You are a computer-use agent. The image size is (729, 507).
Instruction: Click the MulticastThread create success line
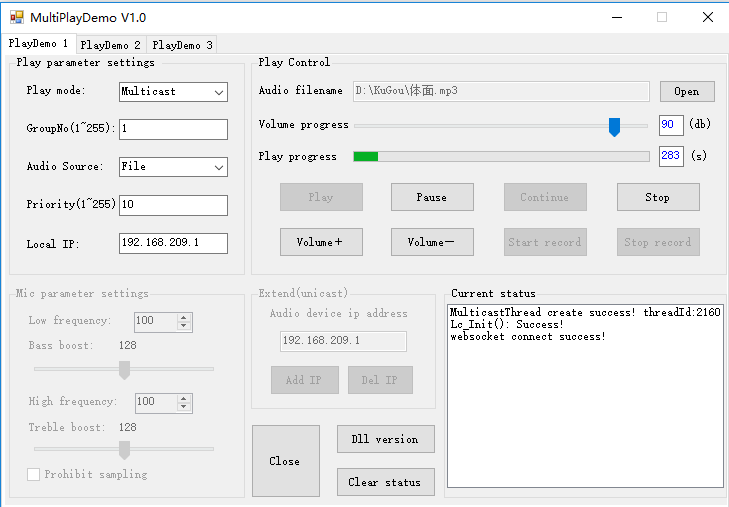click(585, 312)
